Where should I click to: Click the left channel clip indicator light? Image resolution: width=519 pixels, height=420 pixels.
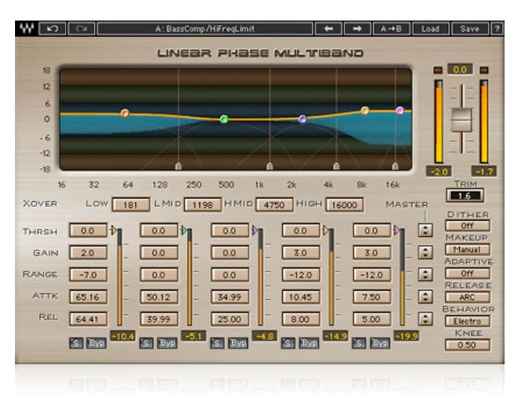click(438, 70)
